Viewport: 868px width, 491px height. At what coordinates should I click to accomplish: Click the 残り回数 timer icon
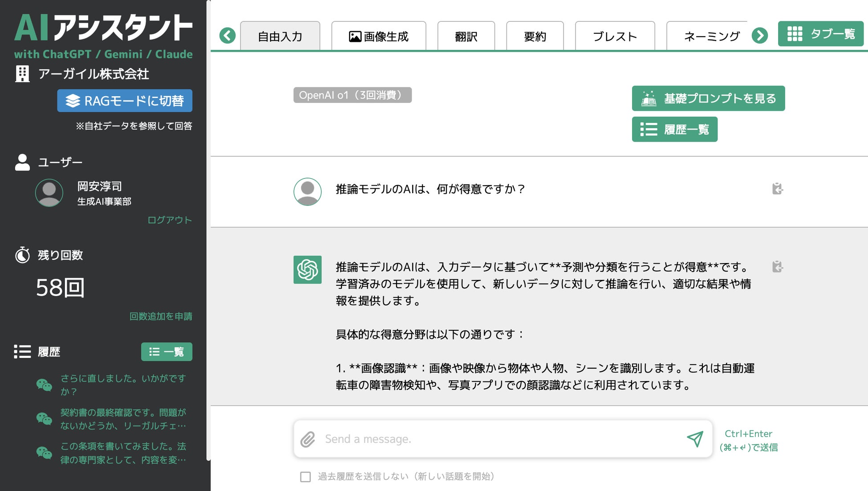click(x=22, y=255)
